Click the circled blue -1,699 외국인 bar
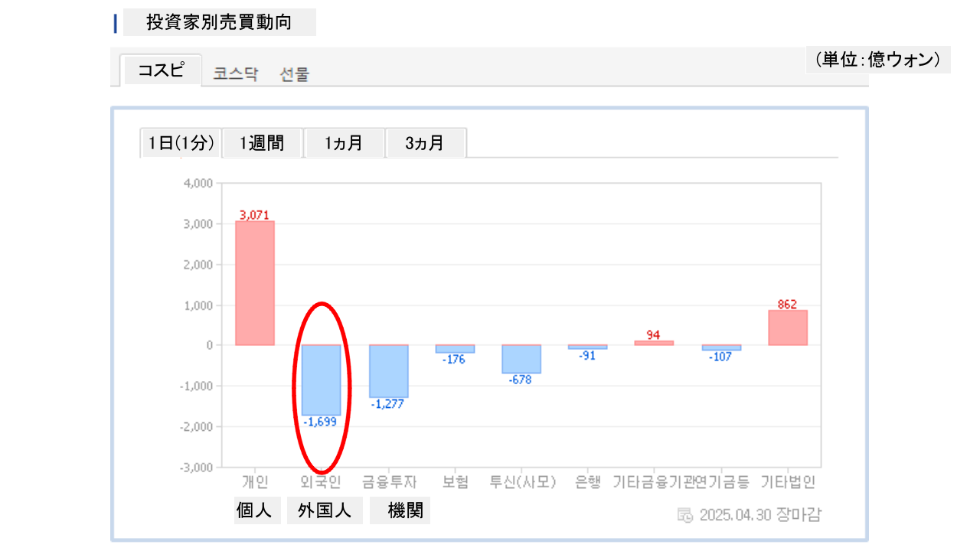The height and width of the screenshot is (551, 980). 321,380
